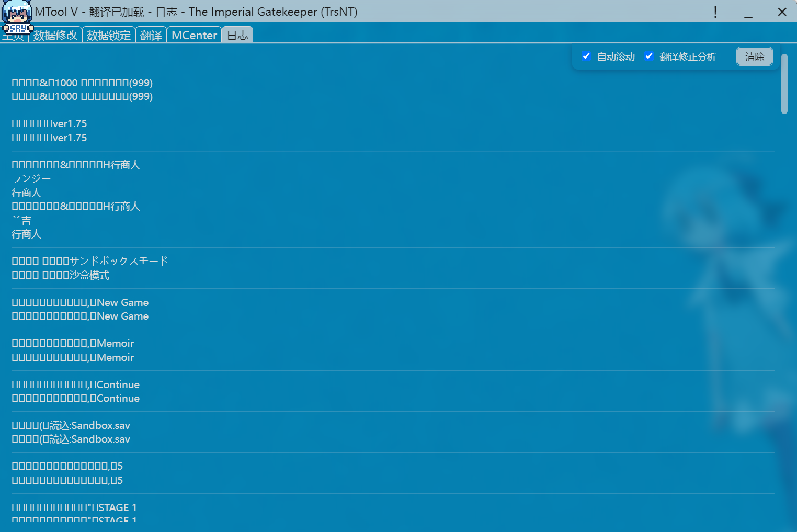Click the first New Game log line

tap(80, 302)
